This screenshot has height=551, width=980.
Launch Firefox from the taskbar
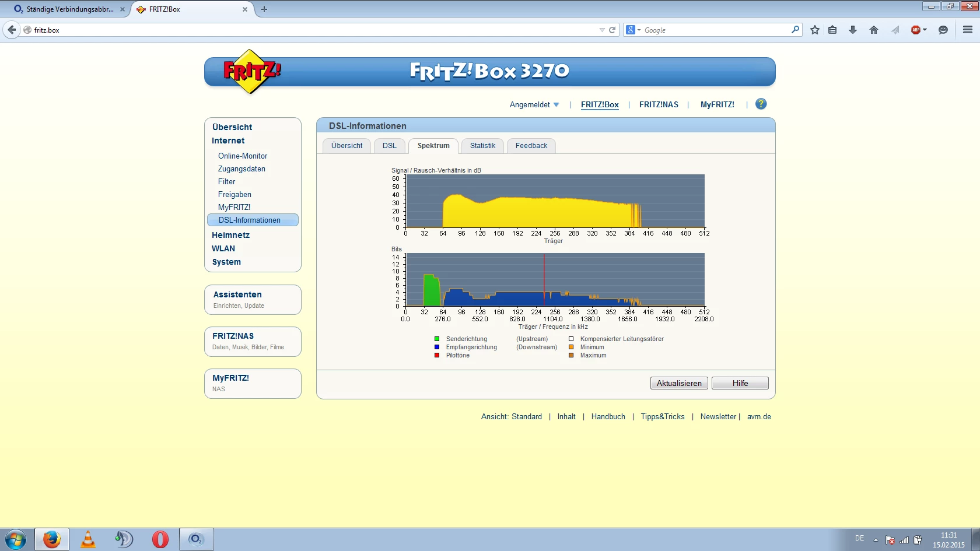52,539
